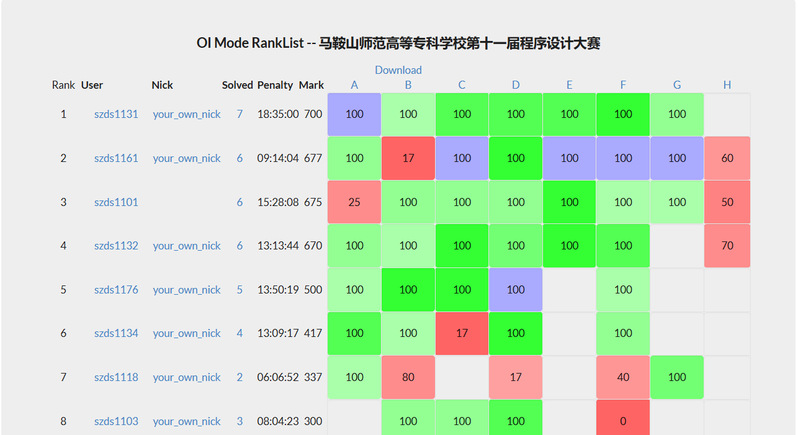This screenshot has height=435, width=798.
Task: Open user szds1131 profile link
Action: point(116,114)
